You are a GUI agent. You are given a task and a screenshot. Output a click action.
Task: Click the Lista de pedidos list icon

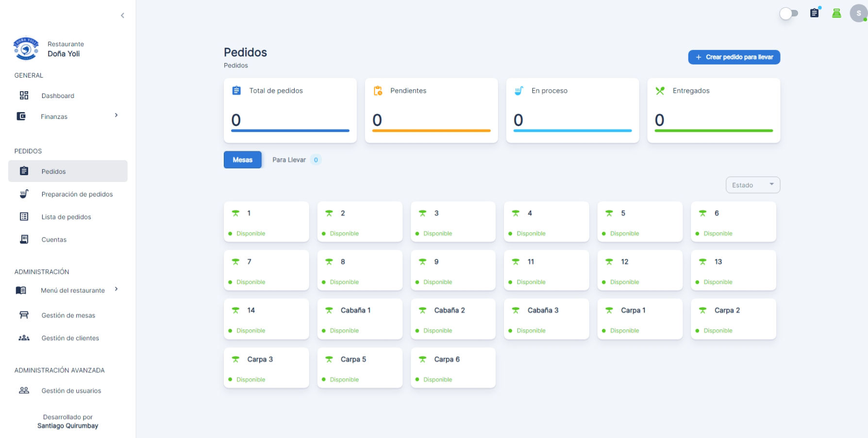point(24,217)
